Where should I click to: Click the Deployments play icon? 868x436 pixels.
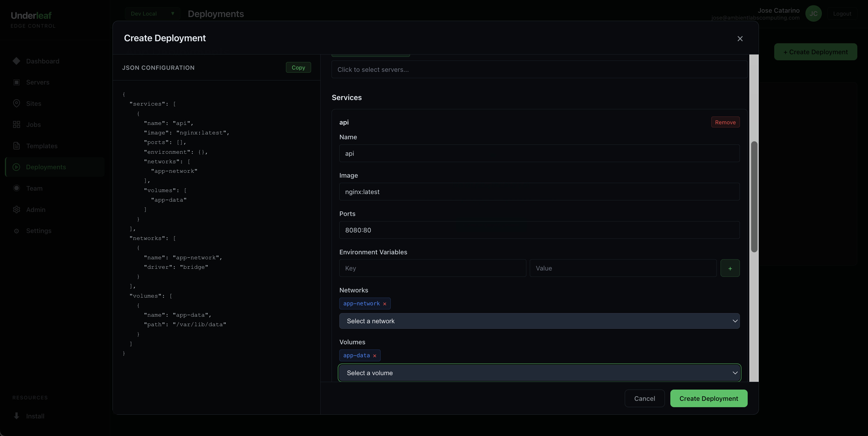click(17, 167)
